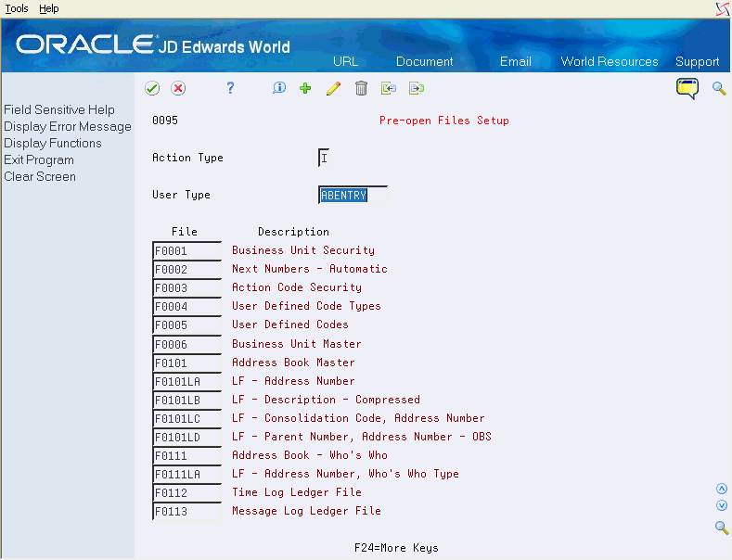Open the Support header link
The image size is (732, 560).
[697, 61]
